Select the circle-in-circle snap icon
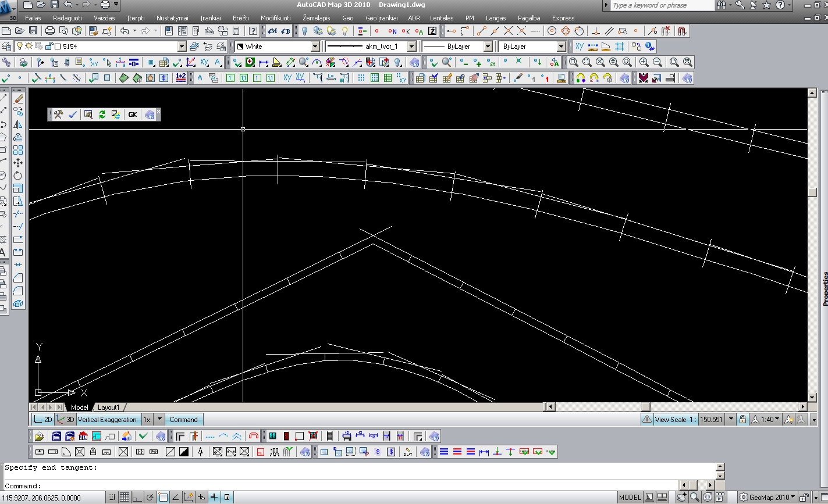Screen dimensions: 828x504 [552, 31]
